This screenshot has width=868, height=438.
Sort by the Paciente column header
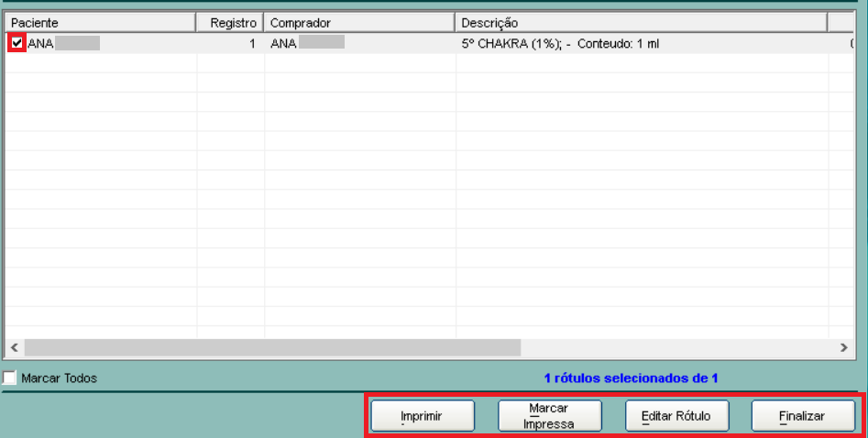[101, 22]
